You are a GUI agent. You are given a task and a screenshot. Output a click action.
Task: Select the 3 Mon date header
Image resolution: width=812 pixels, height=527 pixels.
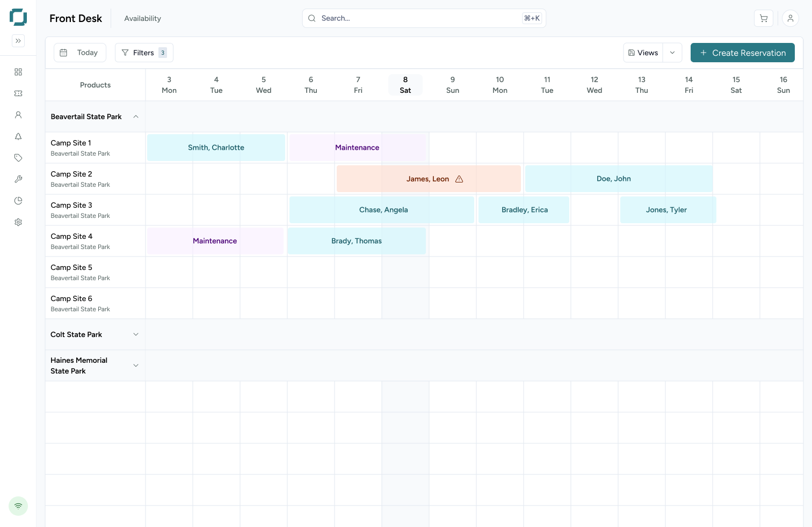[169, 85]
